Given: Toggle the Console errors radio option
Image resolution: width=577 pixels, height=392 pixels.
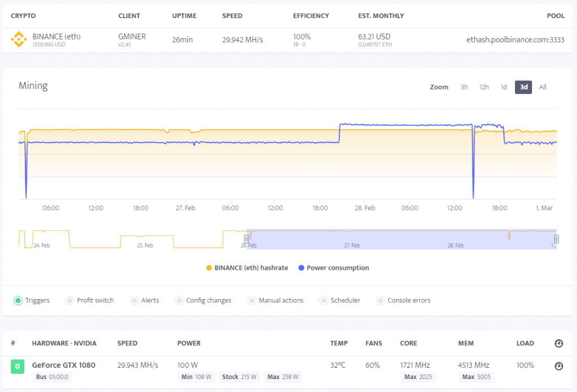Looking at the screenshot, I should (380, 300).
